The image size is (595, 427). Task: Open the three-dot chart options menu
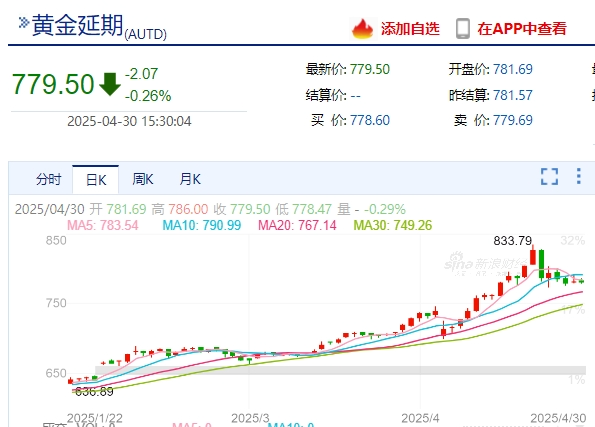coord(578,176)
